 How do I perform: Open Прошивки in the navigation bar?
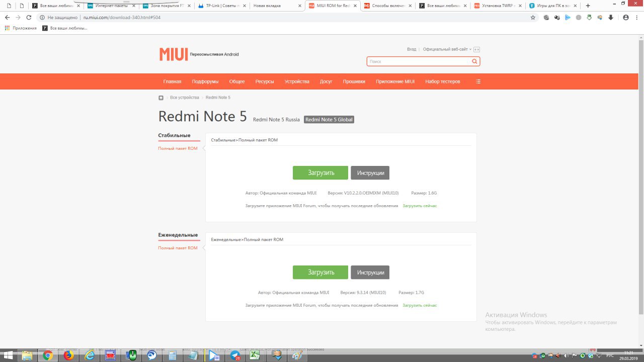click(354, 81)
